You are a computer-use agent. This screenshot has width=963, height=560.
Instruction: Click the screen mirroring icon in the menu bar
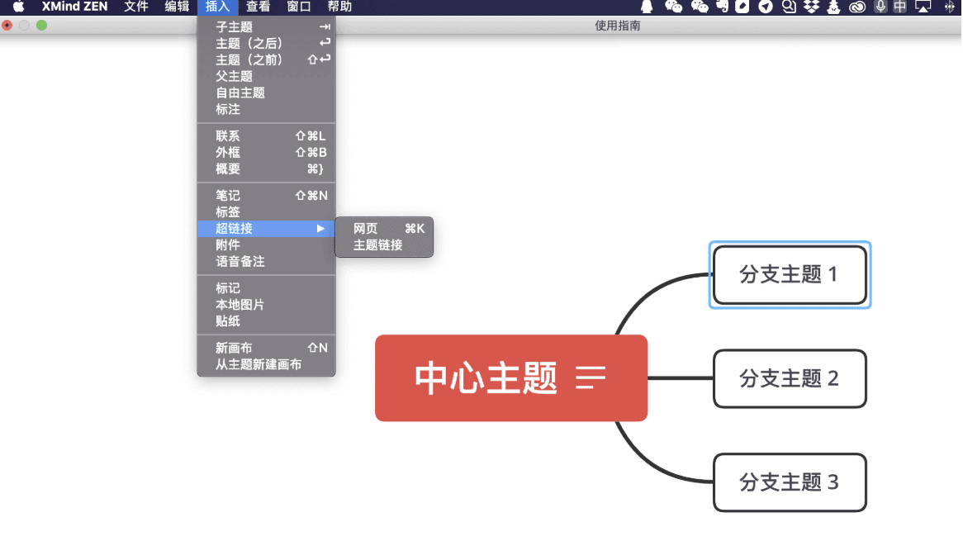pos(922,7)
